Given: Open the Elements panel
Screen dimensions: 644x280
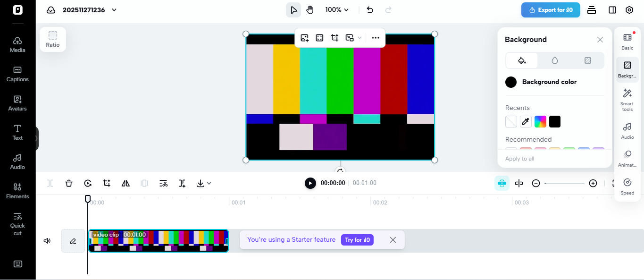Looking at the screenshot, I should 17,191.
